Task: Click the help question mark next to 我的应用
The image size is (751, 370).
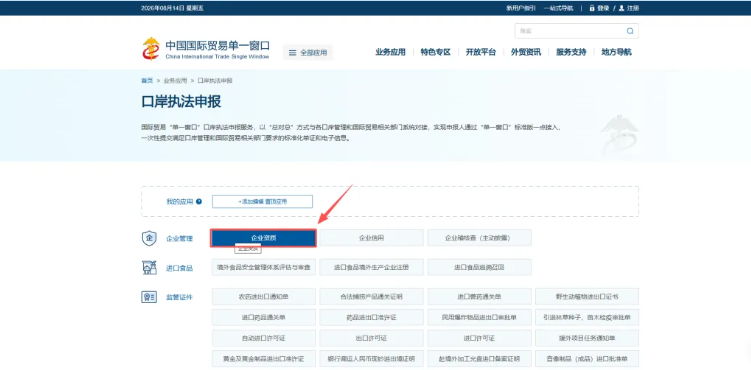Action: click(199, 202)
